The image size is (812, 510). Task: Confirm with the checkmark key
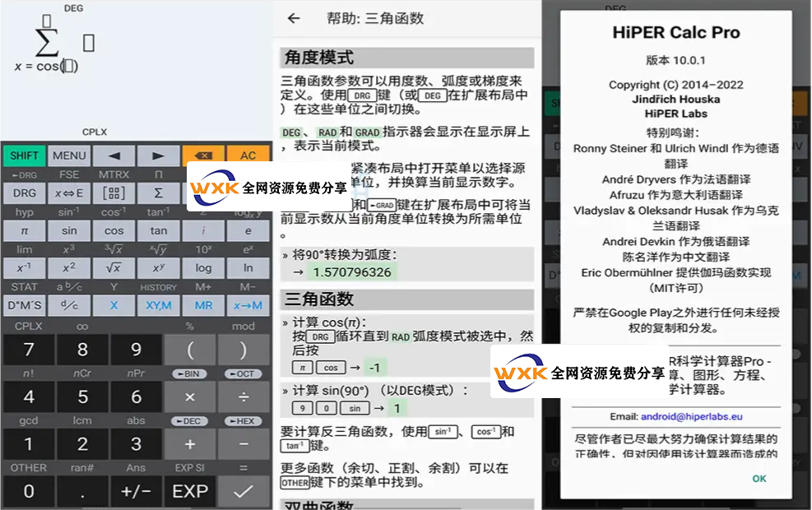244,491
